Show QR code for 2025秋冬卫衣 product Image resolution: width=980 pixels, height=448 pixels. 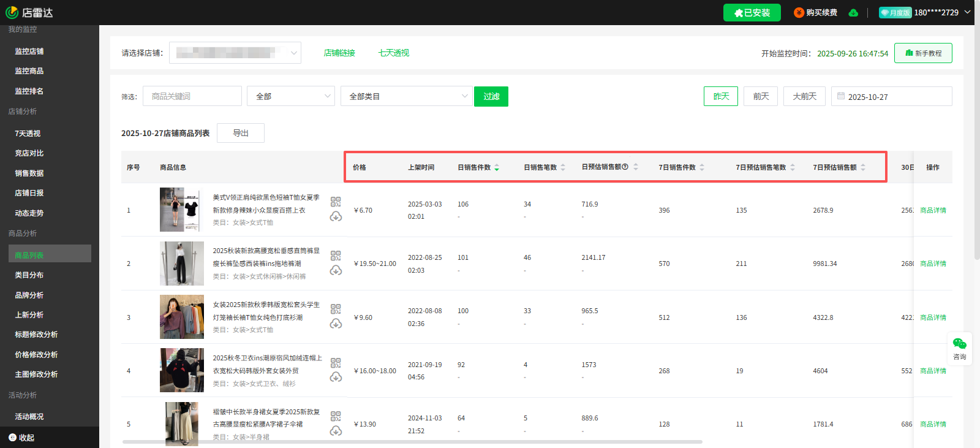[x=336, y=363]
